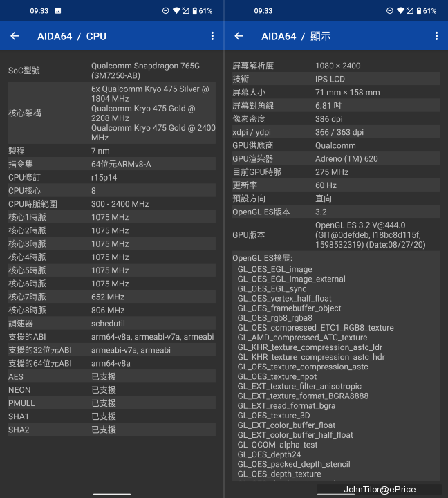Viewport: 448px width, 498px height.
Task: Select GL_OES_texture_3D extension
Action: [274, 416]
